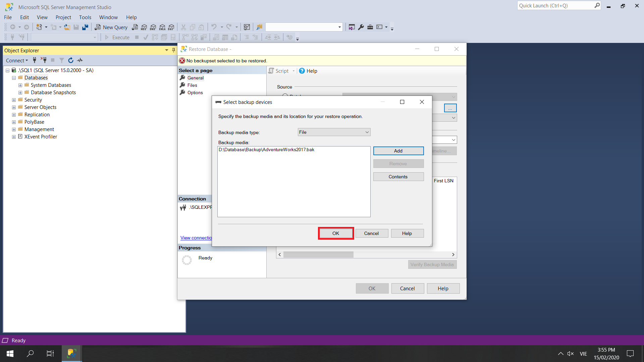This screenshot has height=362, width=644.
Task: Open a New Query window
Action: pyautogui.click(x=111, y=27)
